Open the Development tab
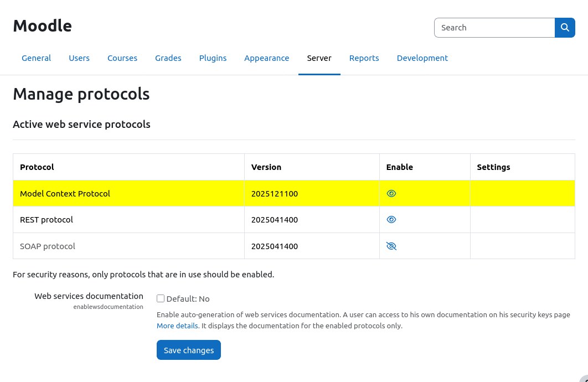This screenshot has height=382, width=588. click(422, 58)
